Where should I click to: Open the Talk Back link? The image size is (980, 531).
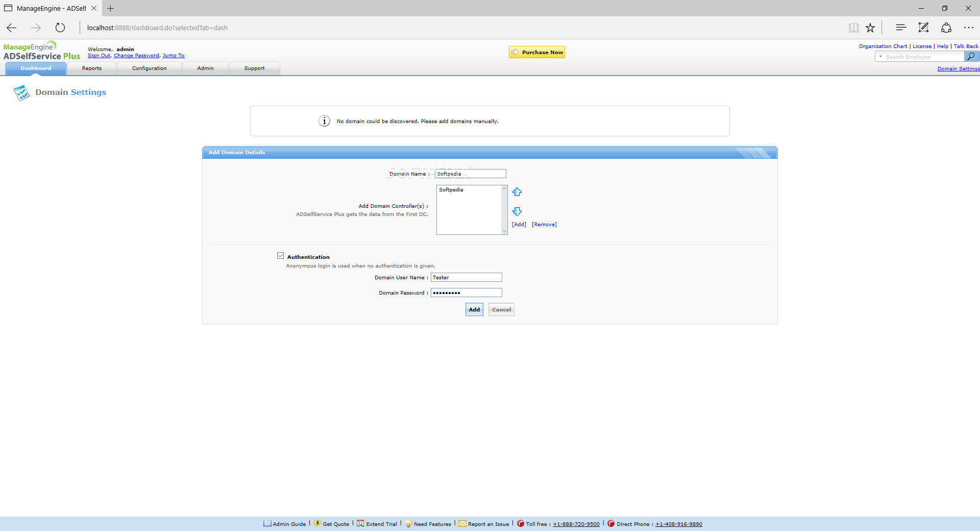coord(966,46)
